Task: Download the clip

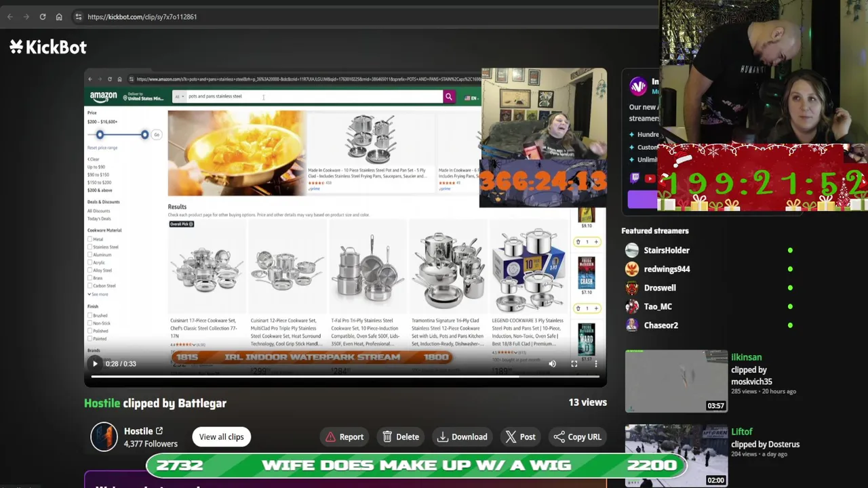Action: 462,437
